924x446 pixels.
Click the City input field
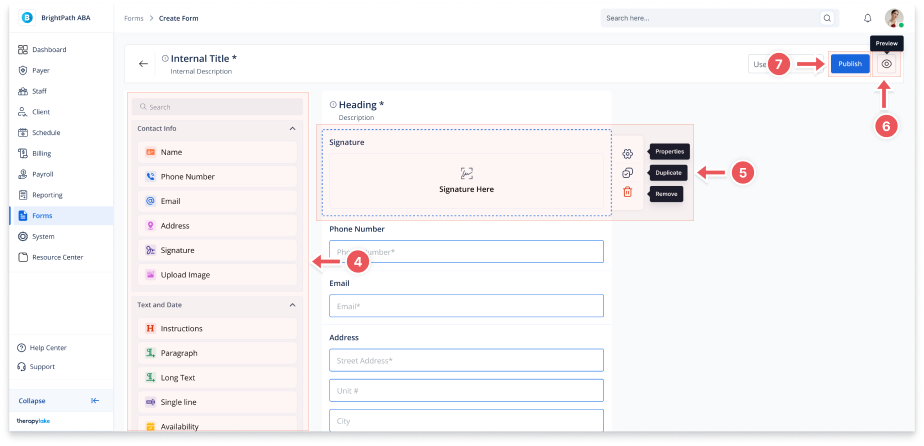(x=466, y=421)
